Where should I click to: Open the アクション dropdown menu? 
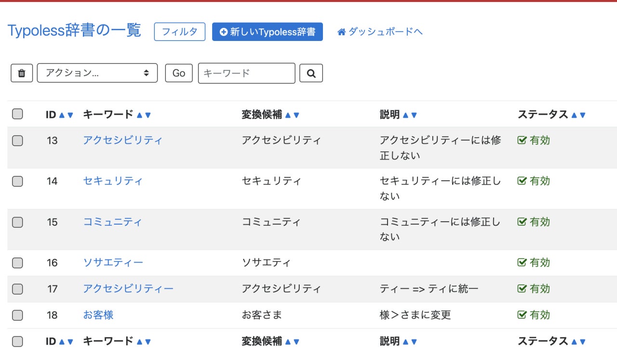click(x=97, y=73)
